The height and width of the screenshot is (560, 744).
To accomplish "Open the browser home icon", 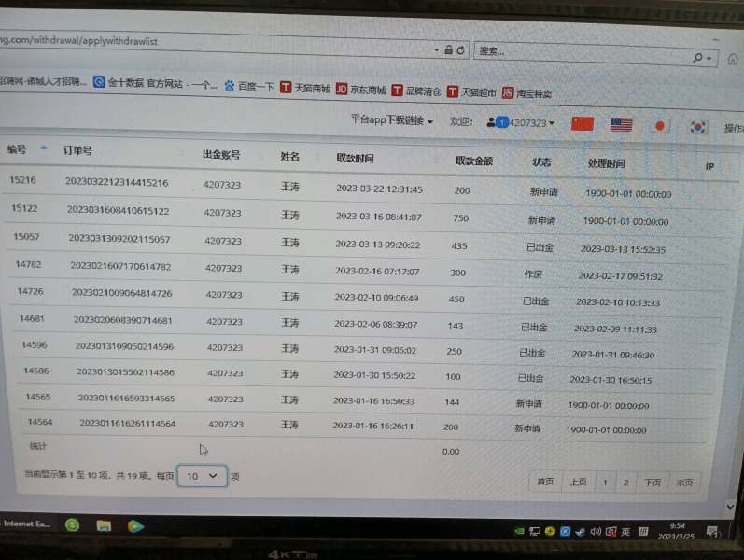I will coord(733,60).
